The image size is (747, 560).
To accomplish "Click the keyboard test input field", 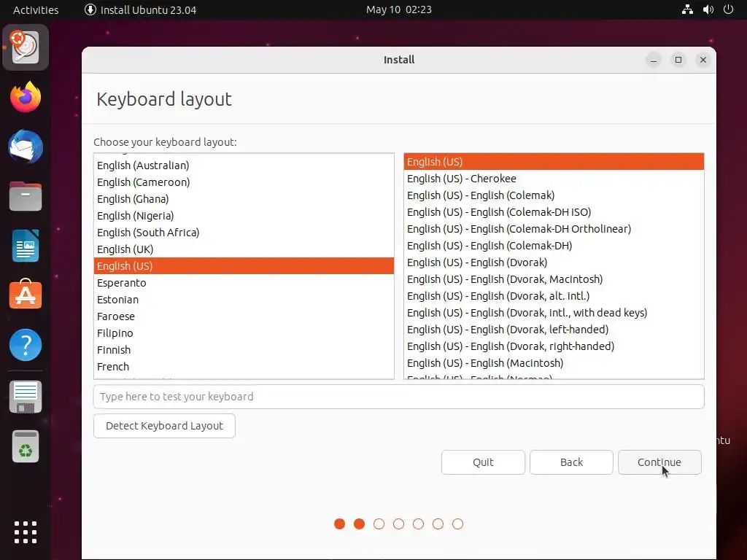I will pyautogui.click(x=399, y=397).
